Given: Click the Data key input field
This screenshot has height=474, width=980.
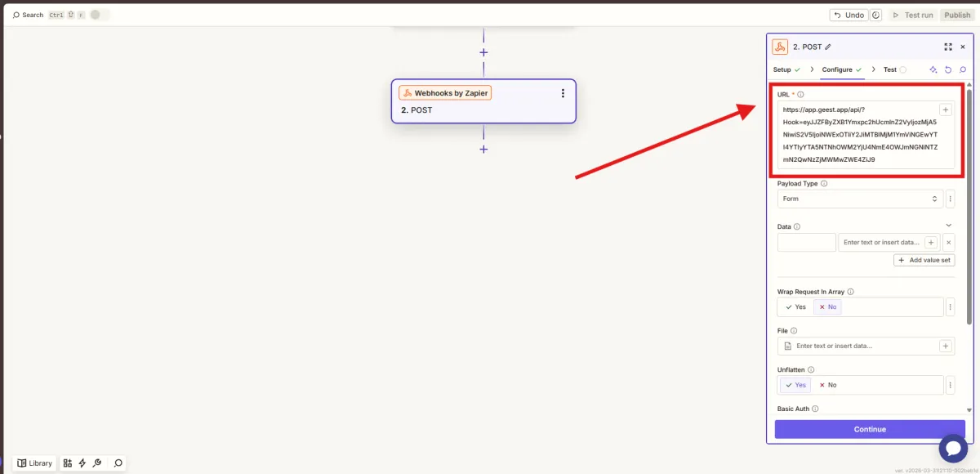Looking at the screenshot, I should click(806, 242).
